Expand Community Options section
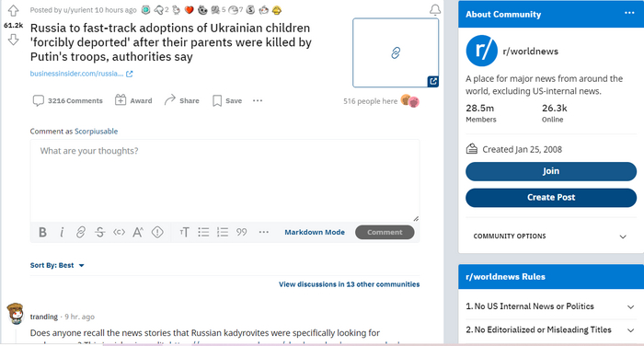Screen dimensions: 644x346 click(x=550, y=236)
